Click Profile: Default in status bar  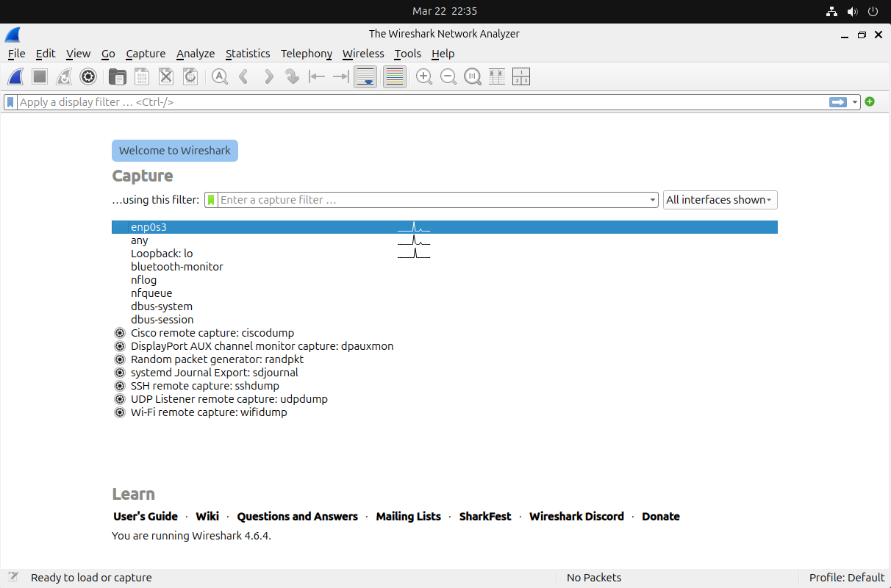click(x=846, y=578)
